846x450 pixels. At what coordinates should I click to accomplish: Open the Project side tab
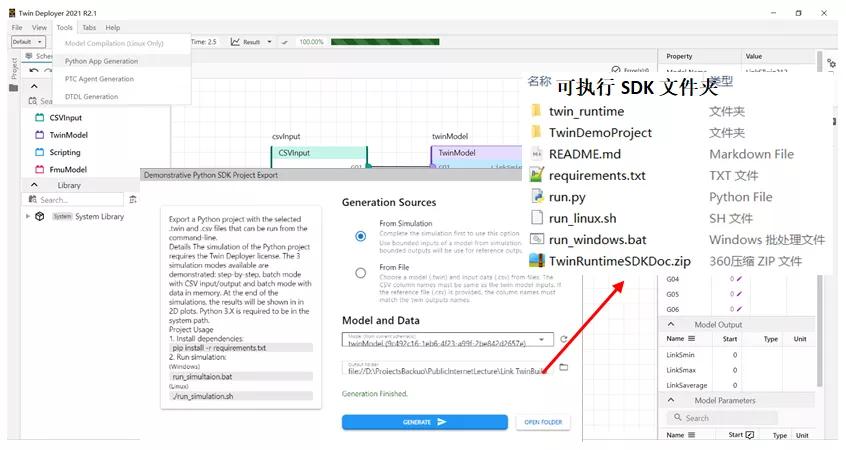click(x=14, y=69)
